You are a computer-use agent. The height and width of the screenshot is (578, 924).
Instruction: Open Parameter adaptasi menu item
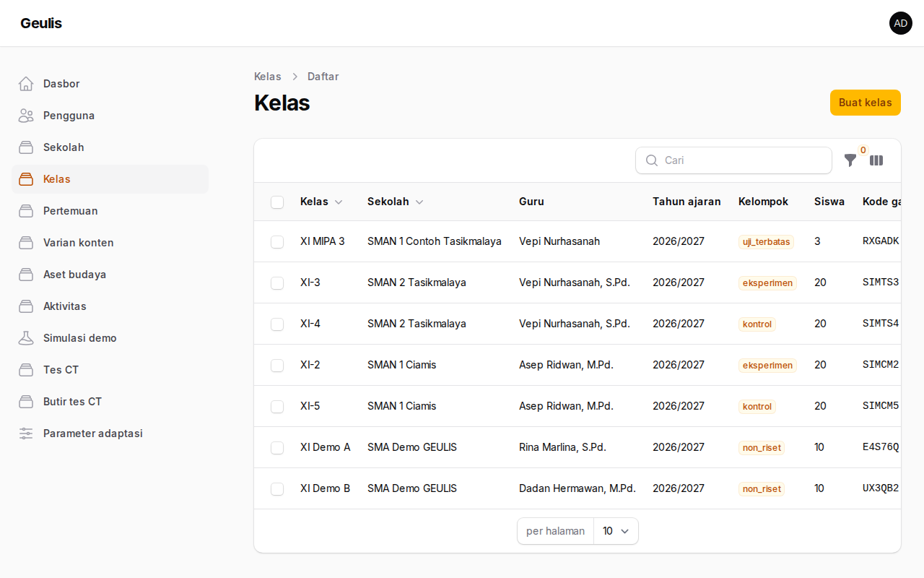[x=110, y=433]
